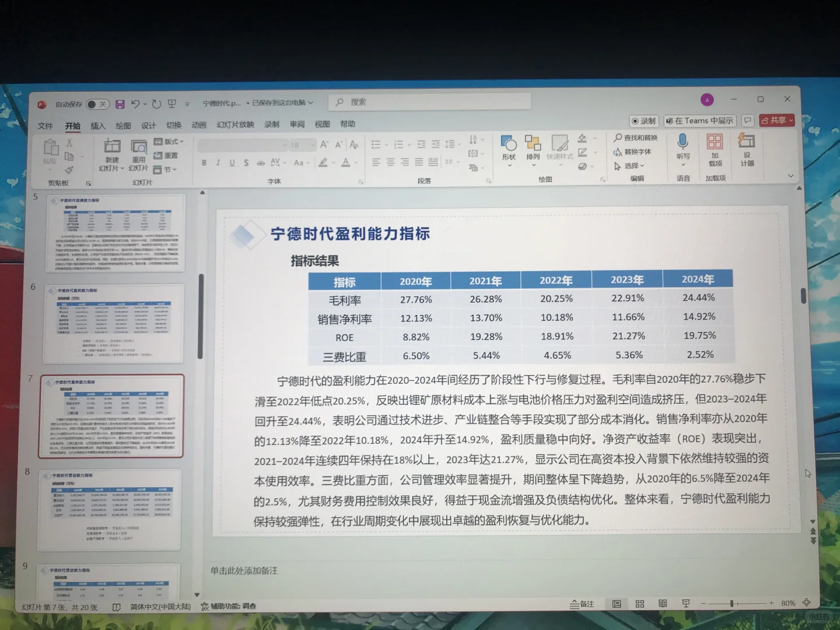
Task: Clear all formatting icon in font group
Action: [x=353, y=144]
